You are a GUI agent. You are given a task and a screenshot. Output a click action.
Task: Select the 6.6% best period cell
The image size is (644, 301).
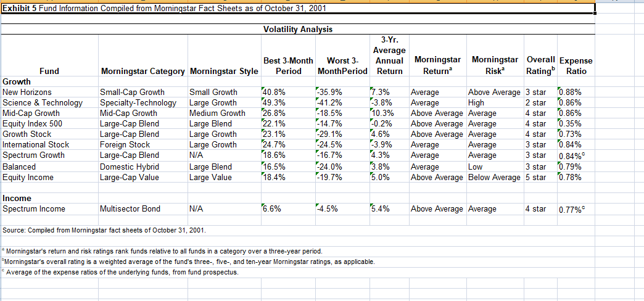(x=288, y=209)
